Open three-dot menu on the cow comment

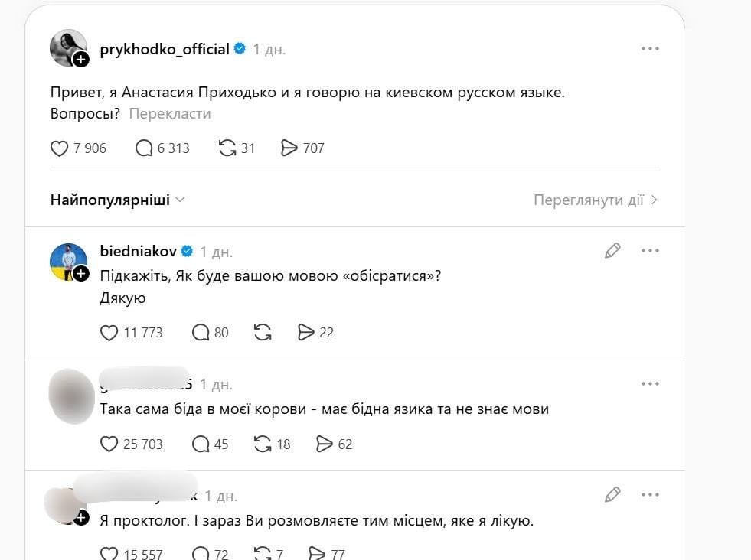(x=650, y=384)
